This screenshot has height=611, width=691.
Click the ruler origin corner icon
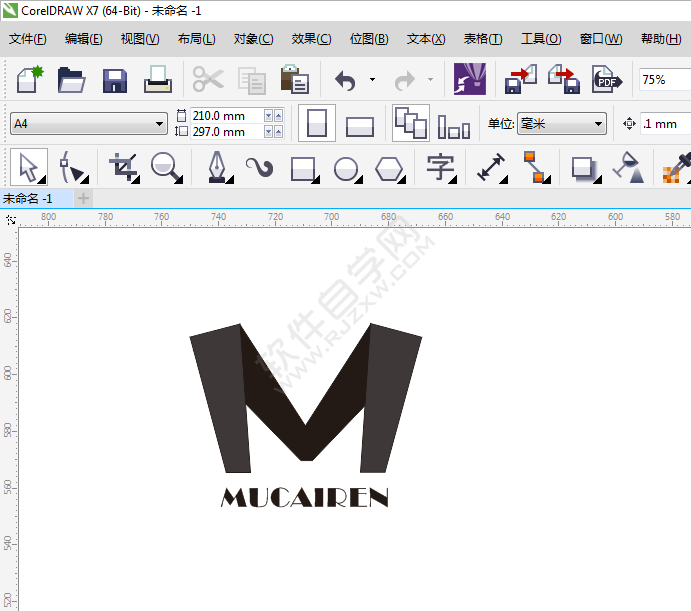pyautogui.click(x=11, y=219)
